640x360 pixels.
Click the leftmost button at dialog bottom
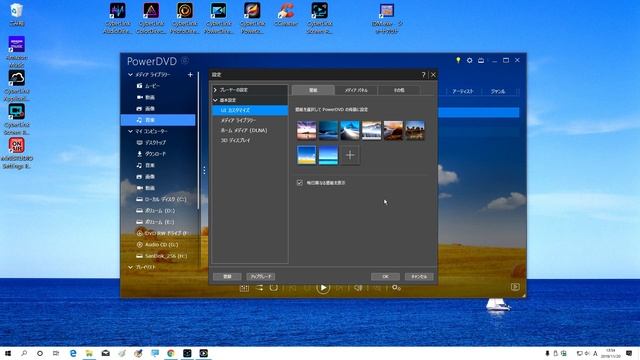click(x=227, y=277)
